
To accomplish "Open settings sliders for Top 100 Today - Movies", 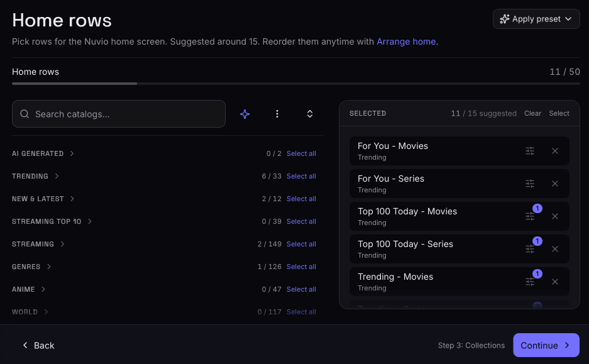I will 530,216.
